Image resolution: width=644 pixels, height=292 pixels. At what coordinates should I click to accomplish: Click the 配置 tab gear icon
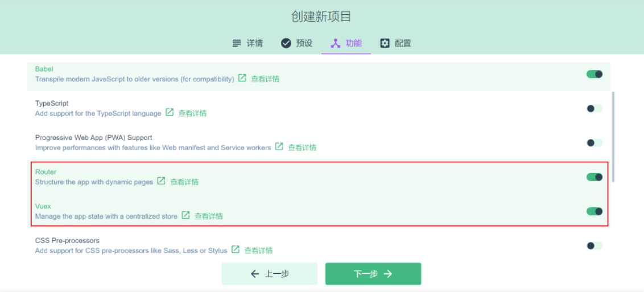pyautogui.click(x=385, y=43)
